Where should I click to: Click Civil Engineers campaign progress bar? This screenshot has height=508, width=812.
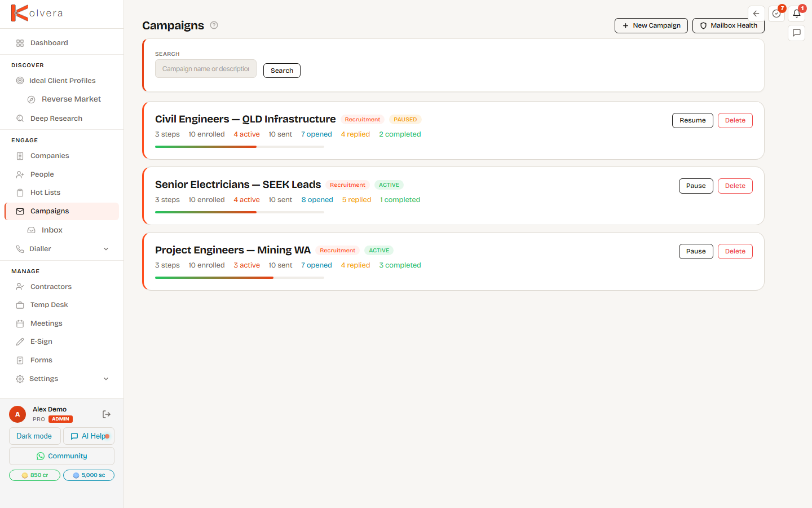point(240,147)
